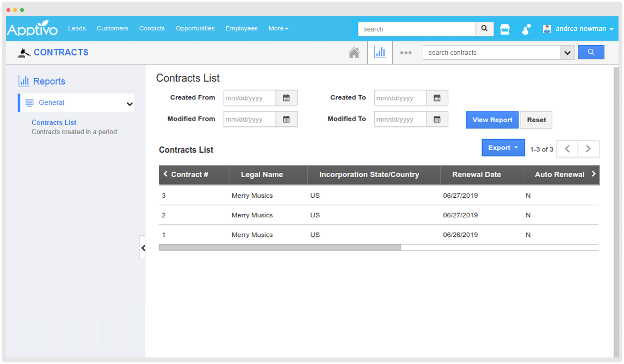
Task: Open the Leads menu item
Action: point(77,28)
